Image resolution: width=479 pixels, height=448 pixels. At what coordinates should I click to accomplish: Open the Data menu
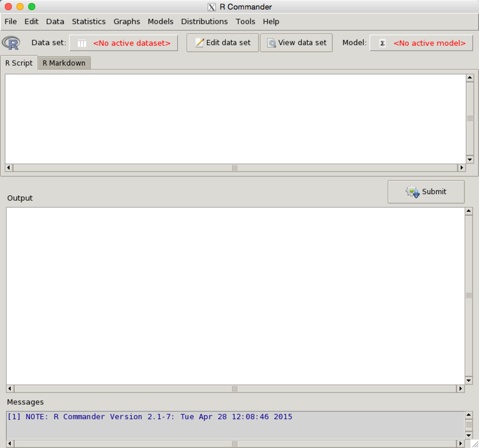(55, 22)
